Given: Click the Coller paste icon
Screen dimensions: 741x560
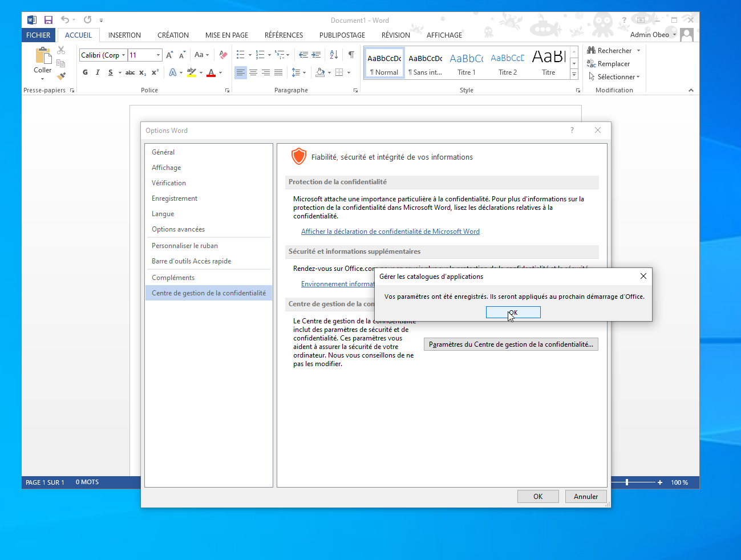Looking at the screenshot, I should click(43, 56).
